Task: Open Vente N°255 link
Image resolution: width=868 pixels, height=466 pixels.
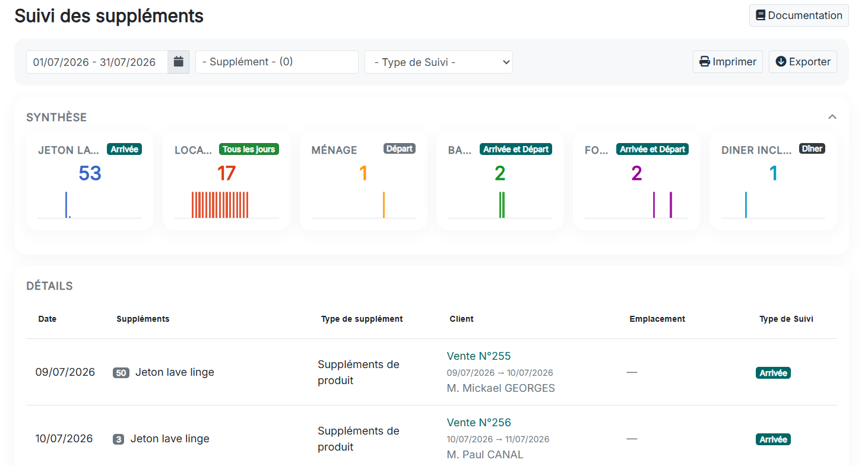Action: pos(479,356)
